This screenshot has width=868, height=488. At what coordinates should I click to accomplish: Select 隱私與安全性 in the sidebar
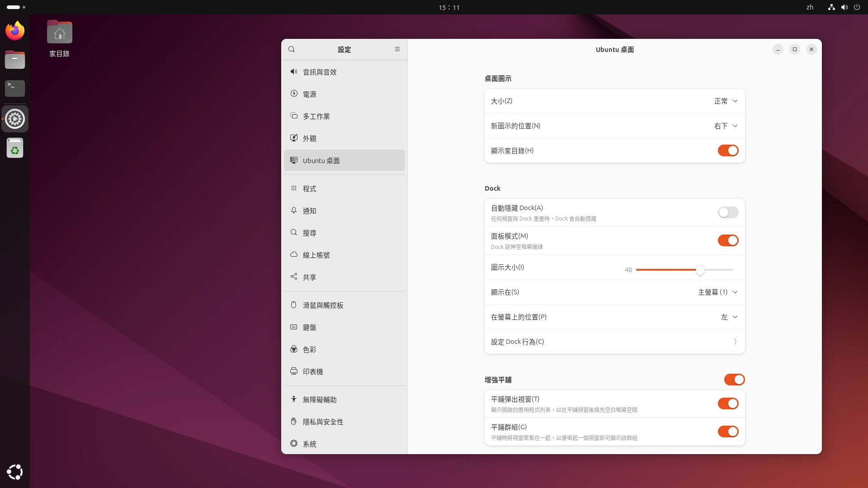click(x=322, y=422)
